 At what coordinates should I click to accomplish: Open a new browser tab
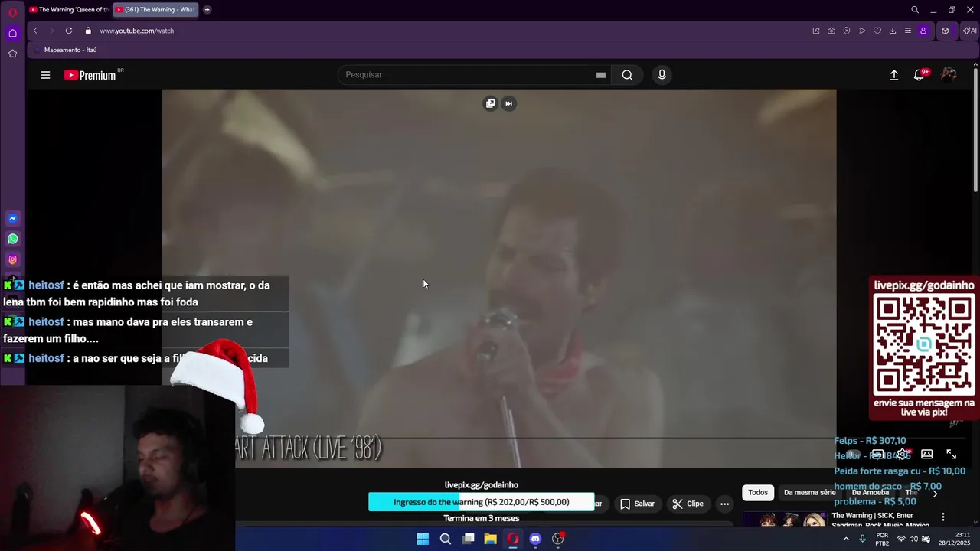coord(207,10)
